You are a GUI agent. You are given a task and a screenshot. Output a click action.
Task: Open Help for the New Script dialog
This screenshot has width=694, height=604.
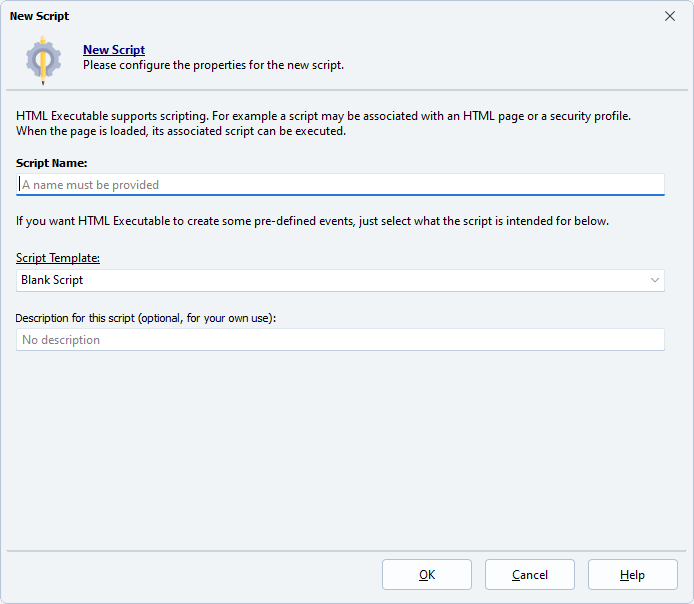pos(632,575)
